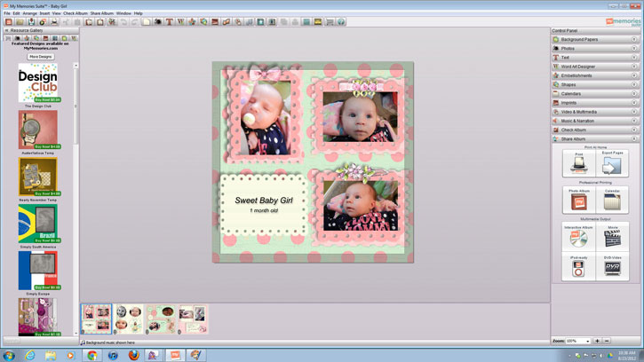
Task: Open Word Art 'W' tool in toolbar
Action: [x=180, y=22]
